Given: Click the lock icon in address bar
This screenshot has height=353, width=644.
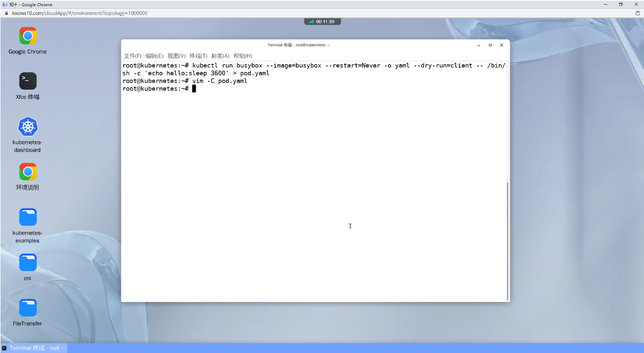Looking at the screenshot, I should (x=7, y=13).
